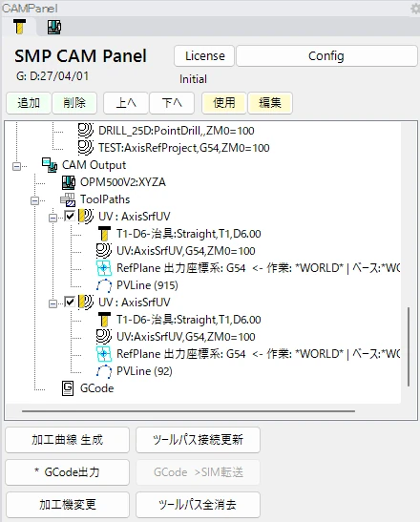Click the 加工曲線 生成 button

pyautogui.click(x=67, y=440)
